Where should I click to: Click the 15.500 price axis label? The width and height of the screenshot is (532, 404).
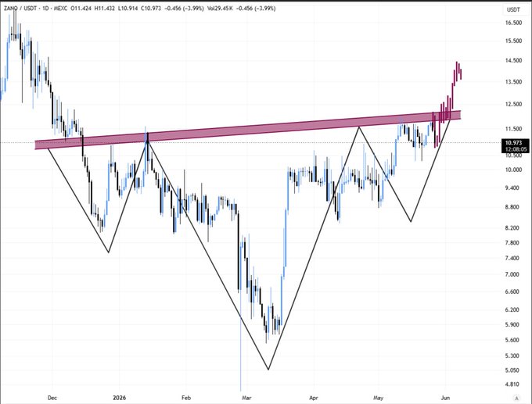click(x=513, y=41)
